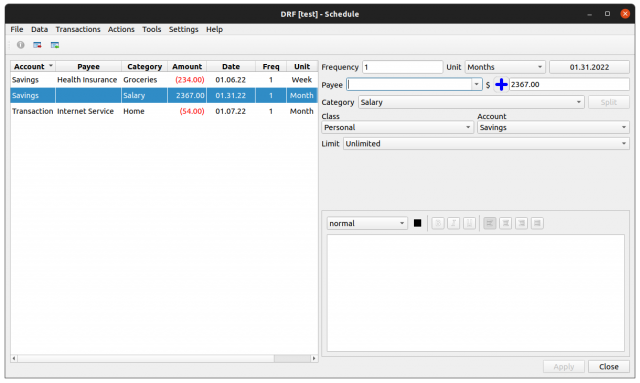Image resolution: width=640 pixels, height=383 pixels.
Task: Maximize the DRF Schedule window
Action: [x=607, y=14]
